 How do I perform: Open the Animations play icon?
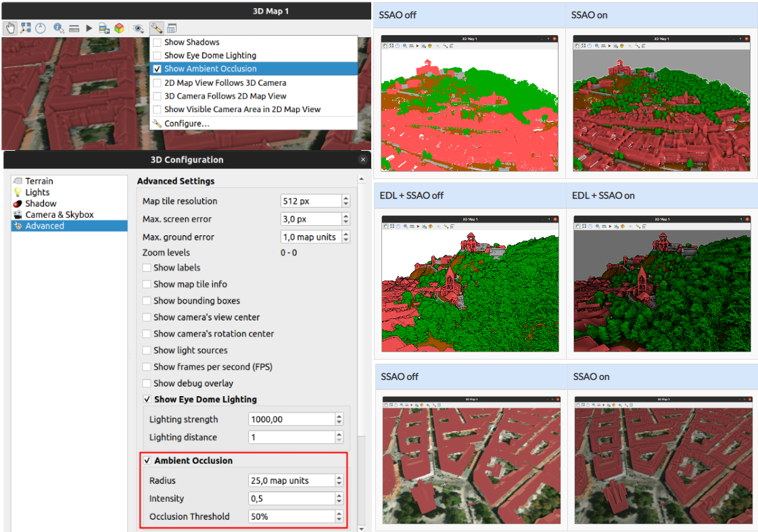tap(89, 28)
